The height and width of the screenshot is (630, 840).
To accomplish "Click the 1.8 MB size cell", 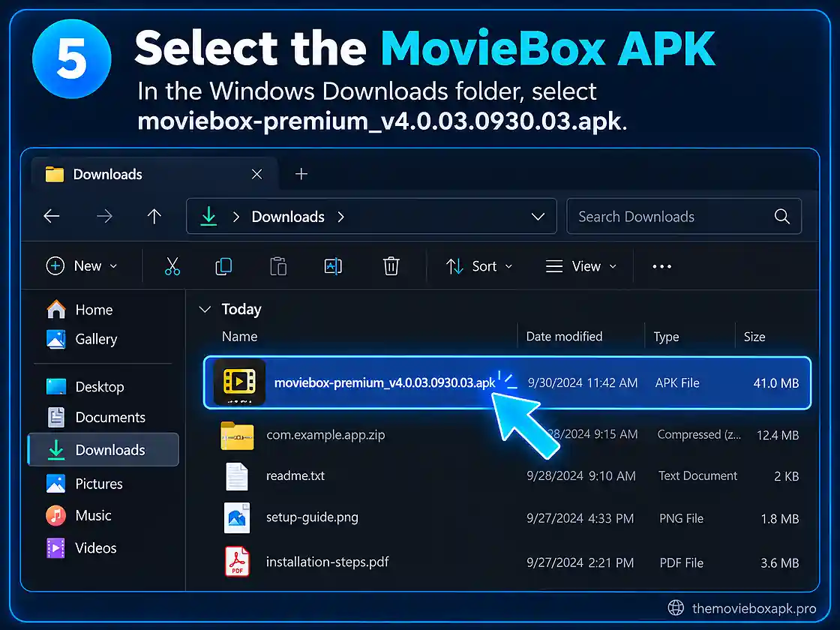I will coord(779,518).
